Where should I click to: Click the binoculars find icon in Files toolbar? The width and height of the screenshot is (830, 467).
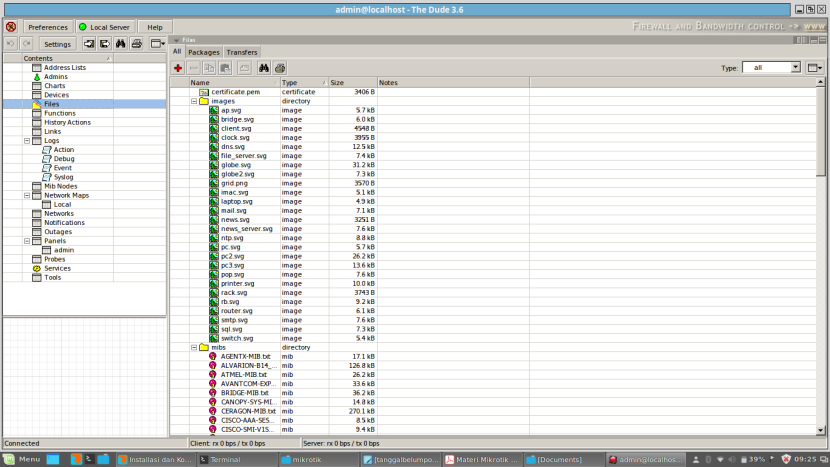(x=265, y=67)
